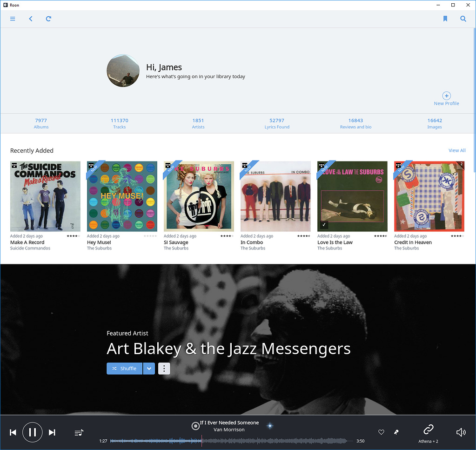Click the bookmarks icon in the toolbar
This screenshot has width=476, height=450.
coord(445,19)
